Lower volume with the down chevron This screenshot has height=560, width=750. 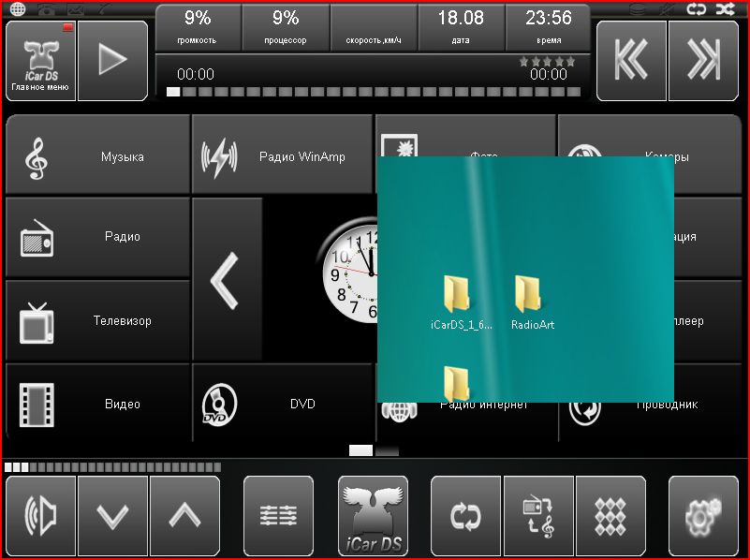(x=113, y=516)
